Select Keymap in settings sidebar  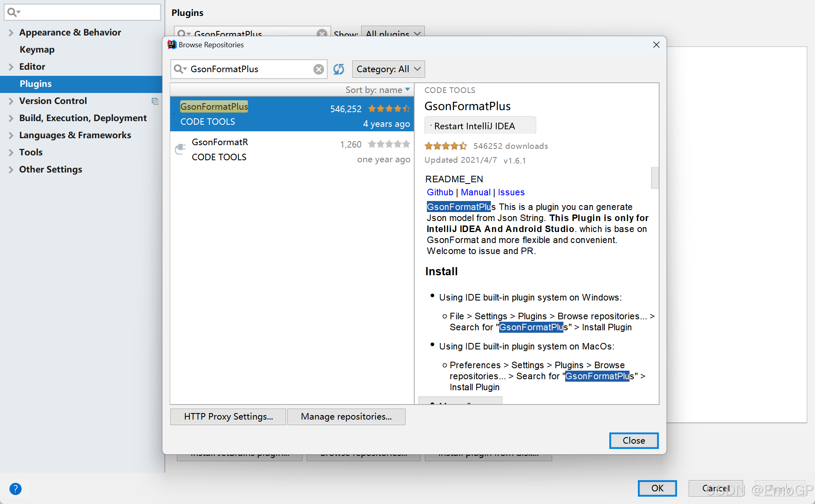[x=37, y=49]
